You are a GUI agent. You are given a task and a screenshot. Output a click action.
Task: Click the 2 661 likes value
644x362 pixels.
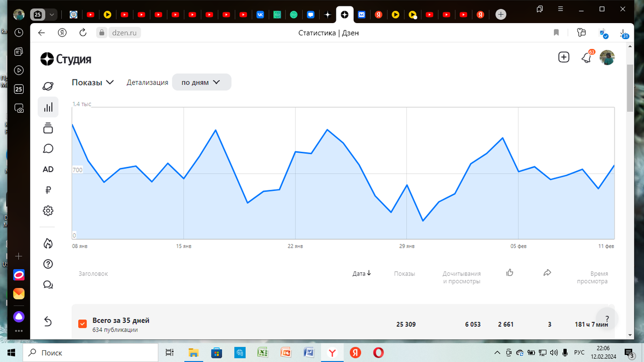coord(506,324)
